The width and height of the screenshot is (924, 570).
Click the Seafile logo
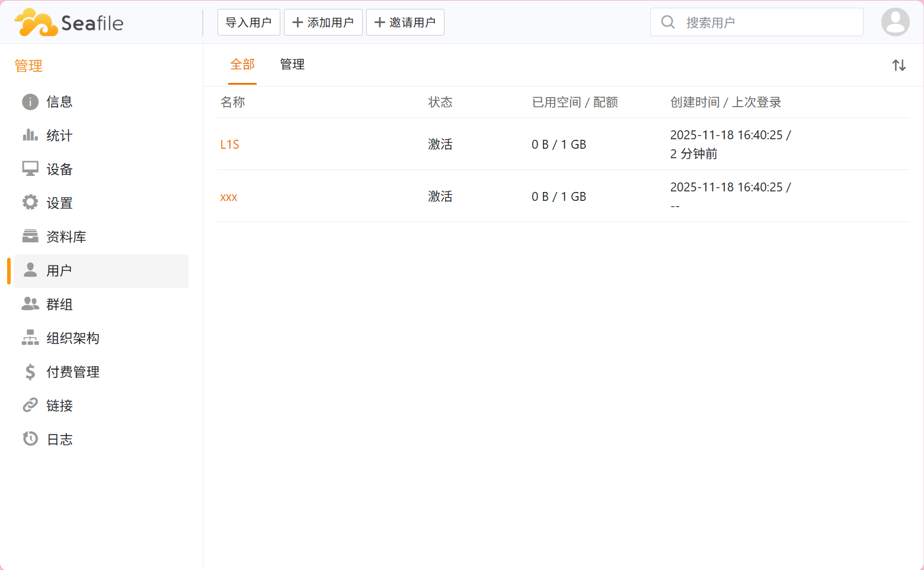pyautogui.click(x=69, y=23)
